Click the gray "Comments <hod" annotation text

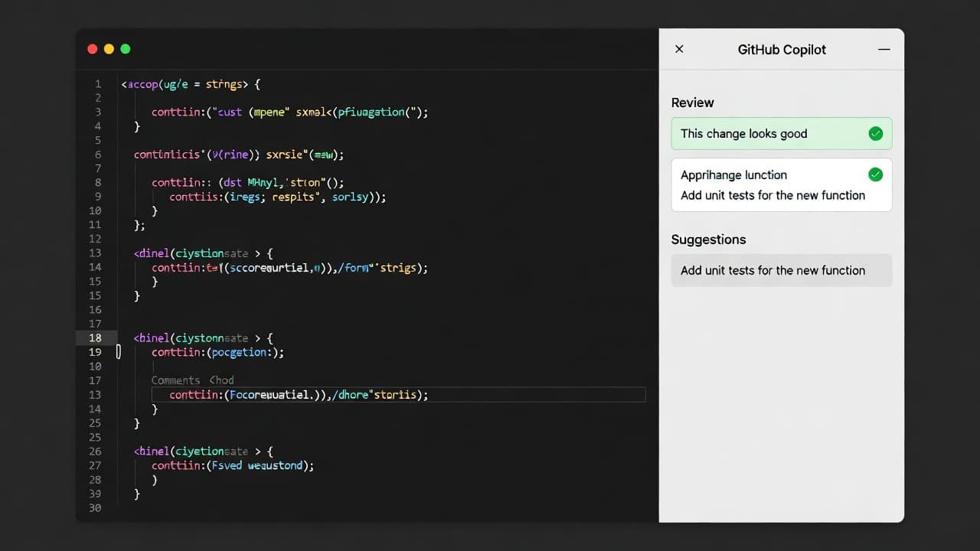[x=192, y=380]
